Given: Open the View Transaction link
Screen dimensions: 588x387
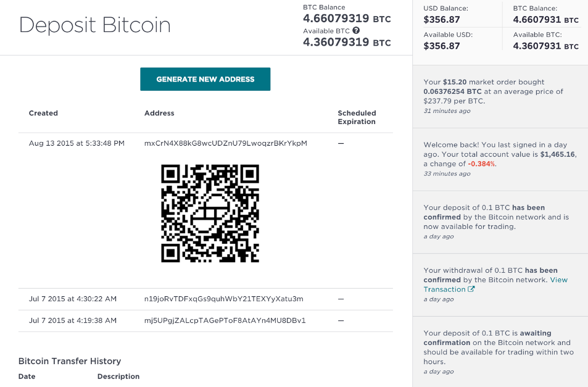Looking at the screenshot, I should point(495,285).
